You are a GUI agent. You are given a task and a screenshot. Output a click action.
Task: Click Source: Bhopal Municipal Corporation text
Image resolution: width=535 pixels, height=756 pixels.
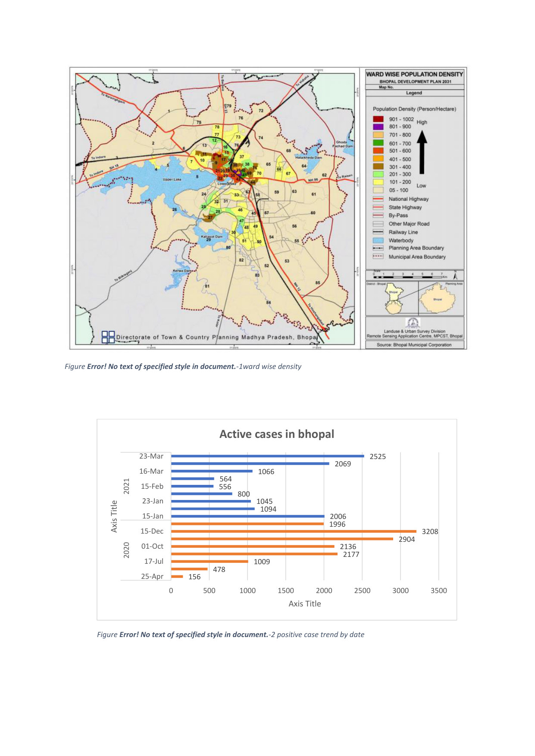click(414, 345)
